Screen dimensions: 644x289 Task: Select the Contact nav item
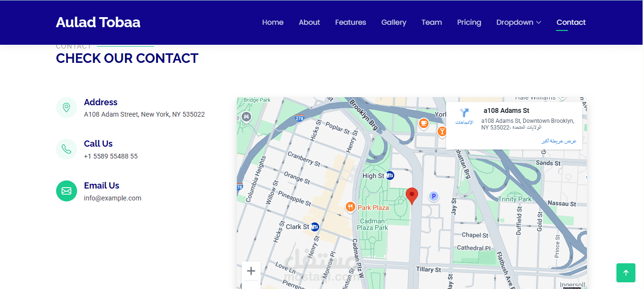[571, 22]
